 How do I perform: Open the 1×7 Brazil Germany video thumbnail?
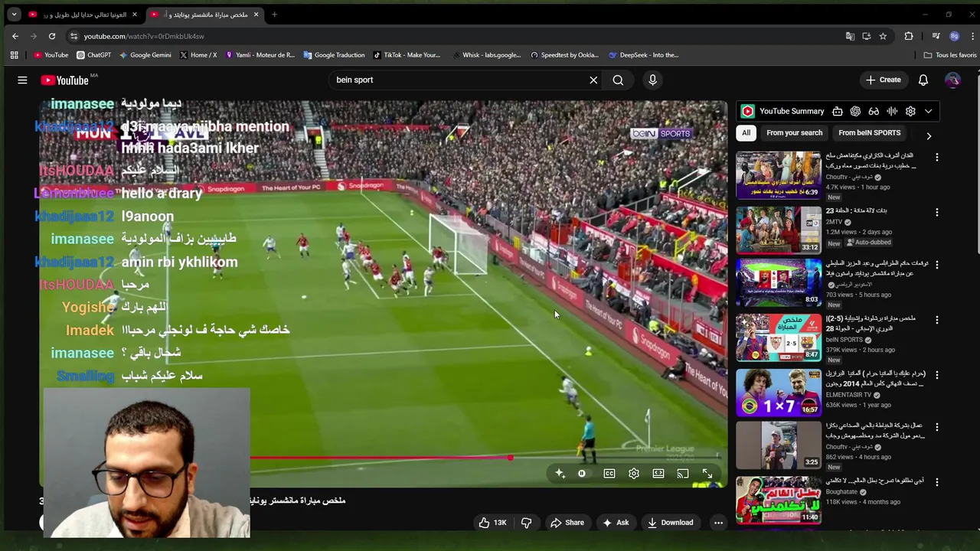779,393
